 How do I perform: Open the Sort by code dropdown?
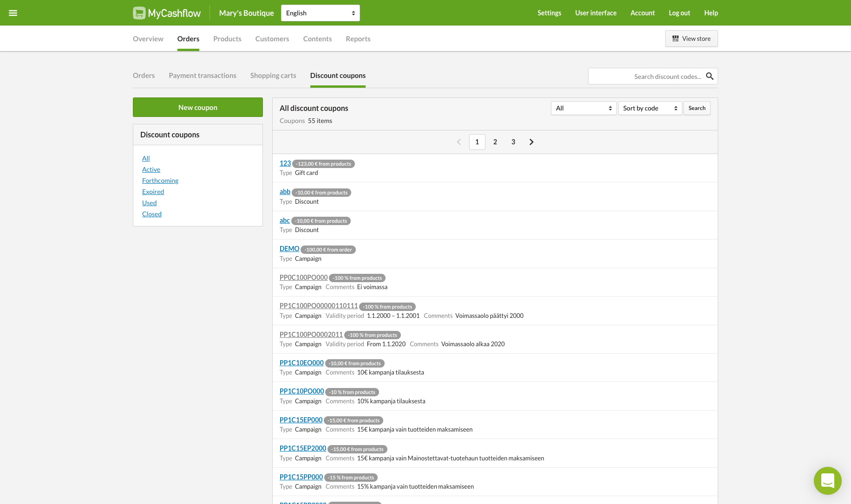pos(649,108)
